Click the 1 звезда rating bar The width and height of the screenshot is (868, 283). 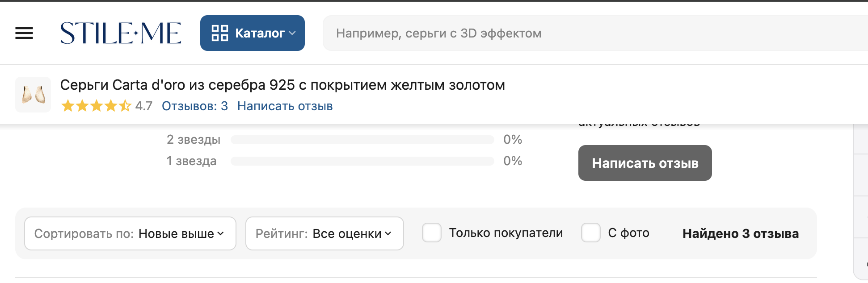[x=362, y=161]
